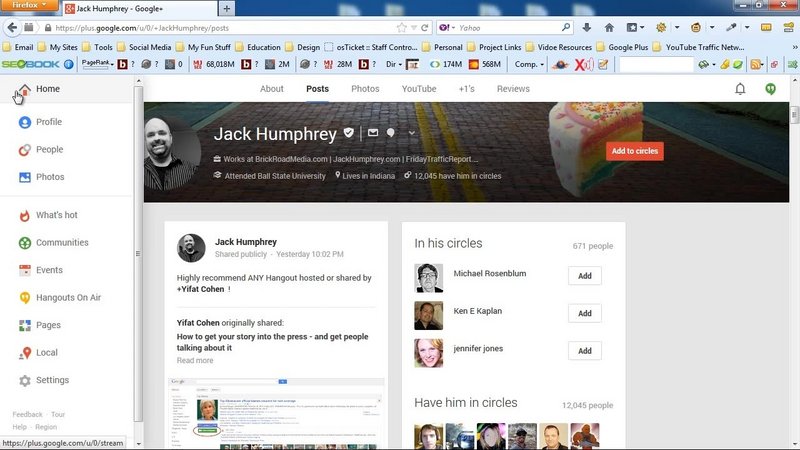
Task: Open the shared post preview image
Action: 276,414
